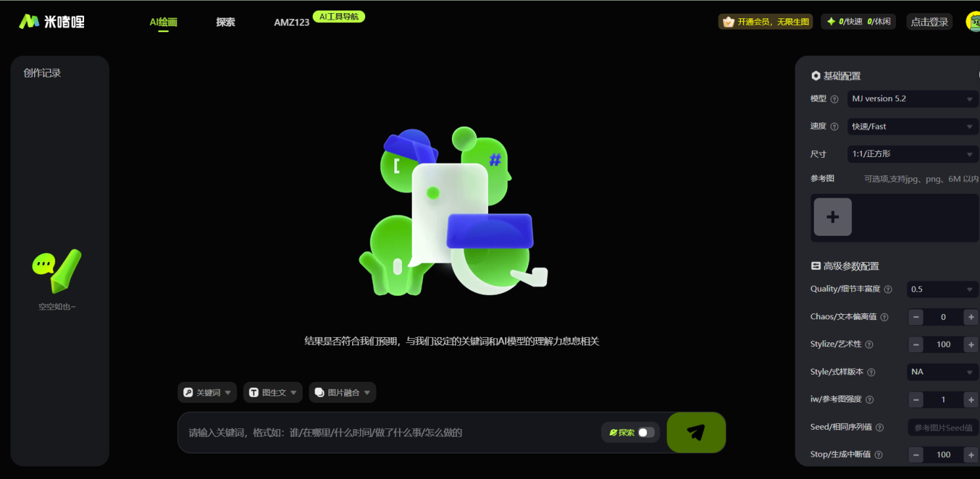Increase Stylize/艺术性 value with plus stepper
This screenshot has width=980, height=479.
click(971, 344)
